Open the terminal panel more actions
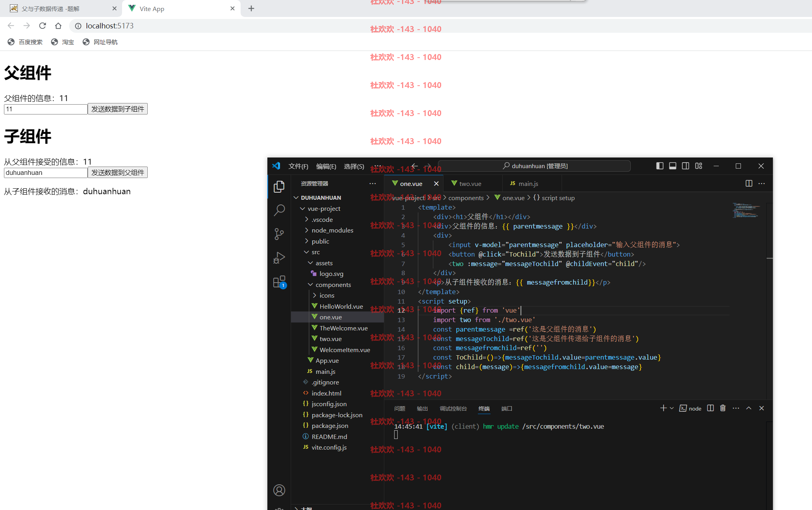The height and width of the screenshot is (510, 812). pyautogui.click(x=736, y=408)
